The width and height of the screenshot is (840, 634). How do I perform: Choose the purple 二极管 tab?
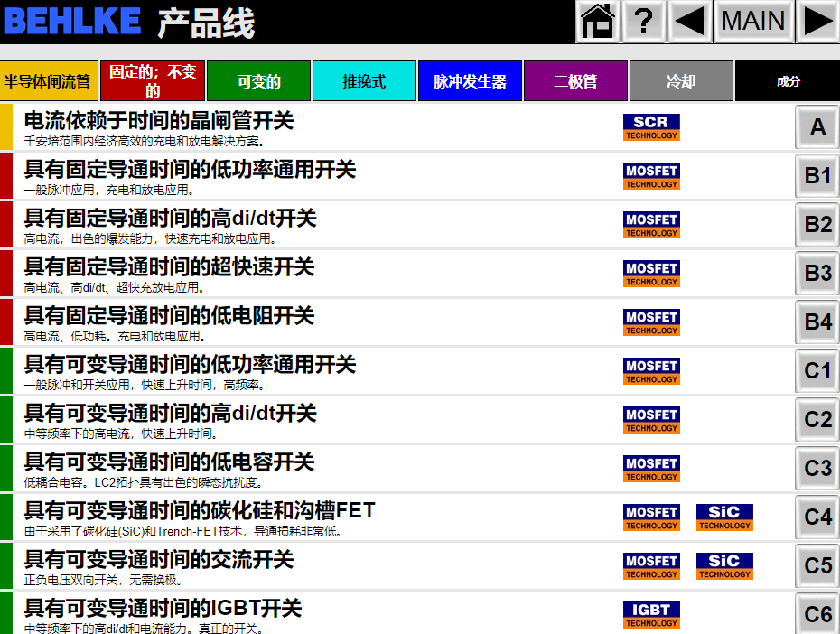click(575, 81)
